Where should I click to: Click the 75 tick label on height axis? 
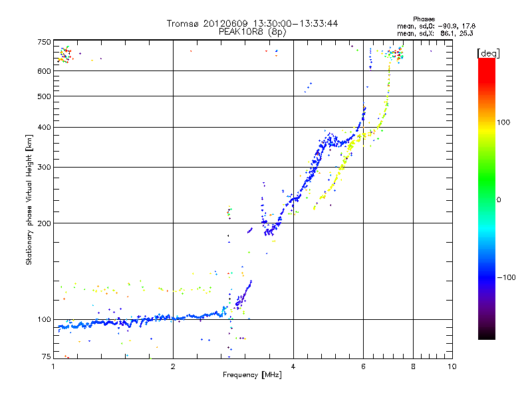47,358
